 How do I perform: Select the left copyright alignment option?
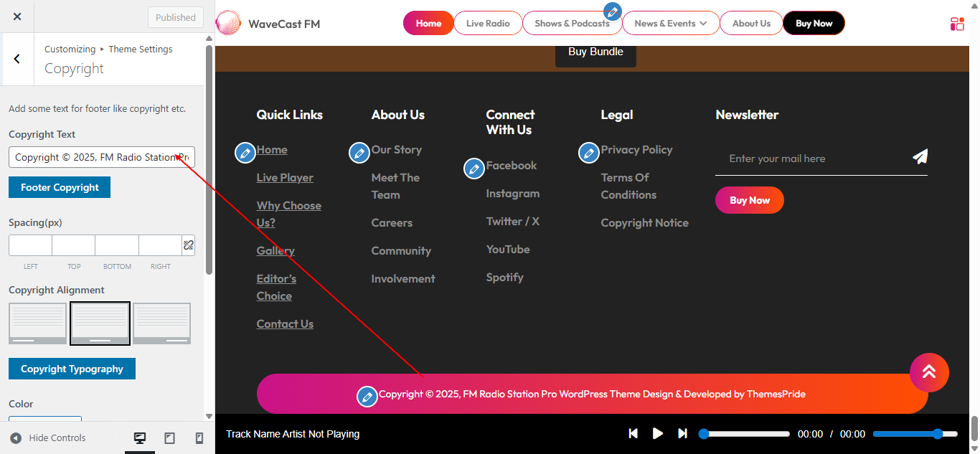coord(37,323)
